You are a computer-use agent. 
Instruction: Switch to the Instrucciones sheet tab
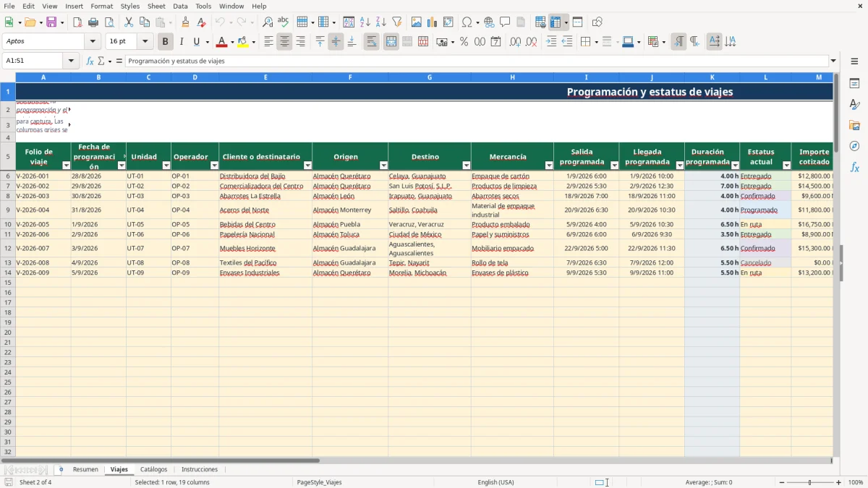point(200,469)
